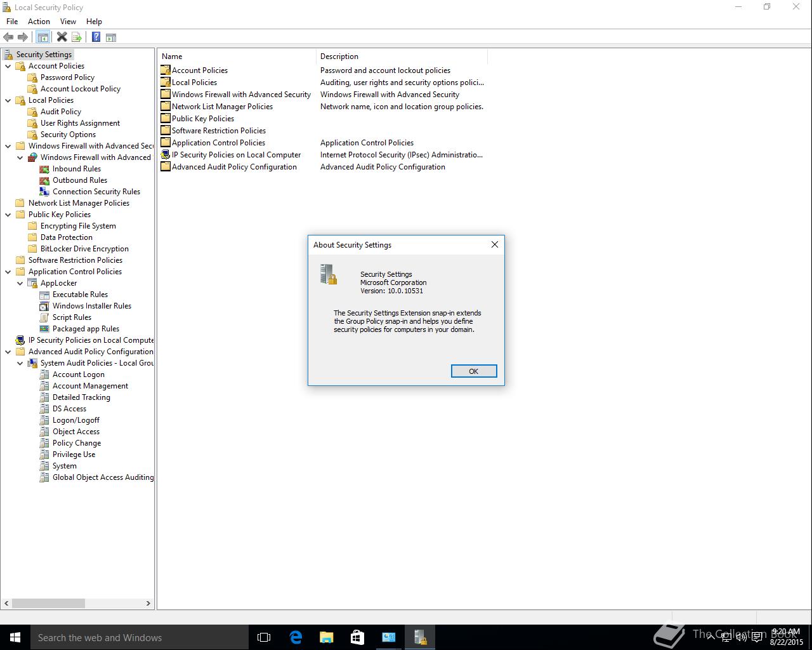This screenshot has height=650, width=812.
Task: Collapse the Application Control Policies node
Action: click(8, 272)
